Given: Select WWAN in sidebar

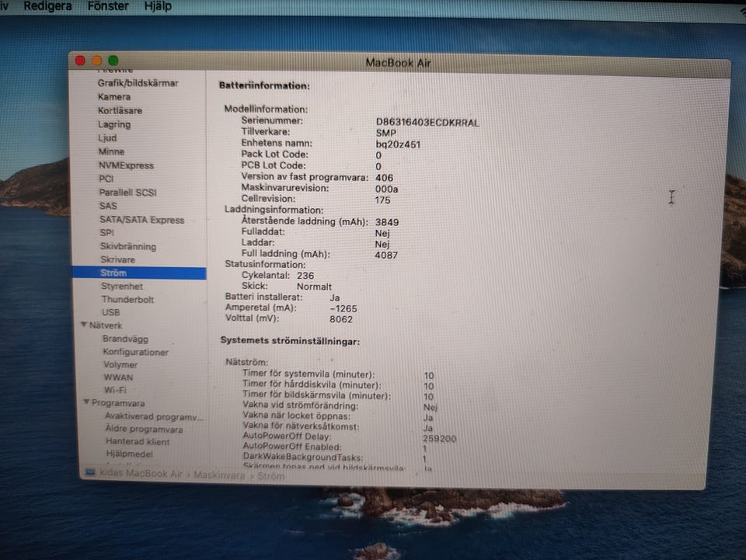Looking at the screenshot, I should [x=118, y=377].
